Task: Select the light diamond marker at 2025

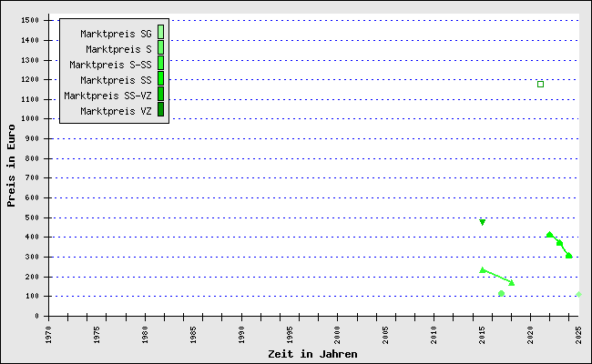Action: [x=578, y=294]
